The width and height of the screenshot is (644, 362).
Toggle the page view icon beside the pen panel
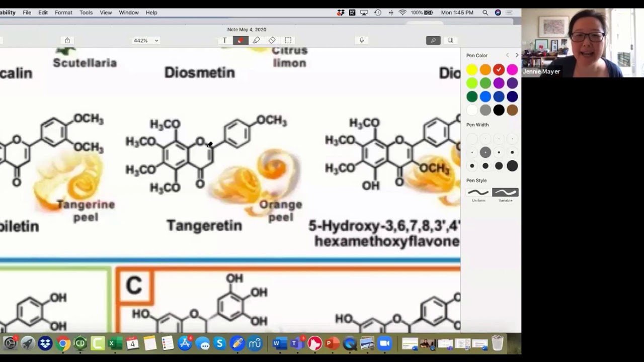coord(450,40)
